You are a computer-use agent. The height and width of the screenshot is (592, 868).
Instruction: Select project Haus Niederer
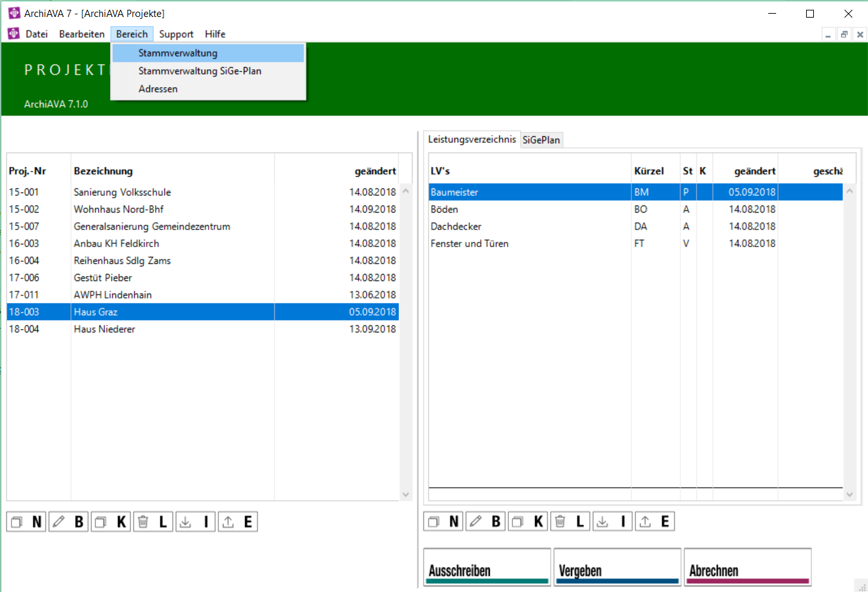[x=203, y=329]
